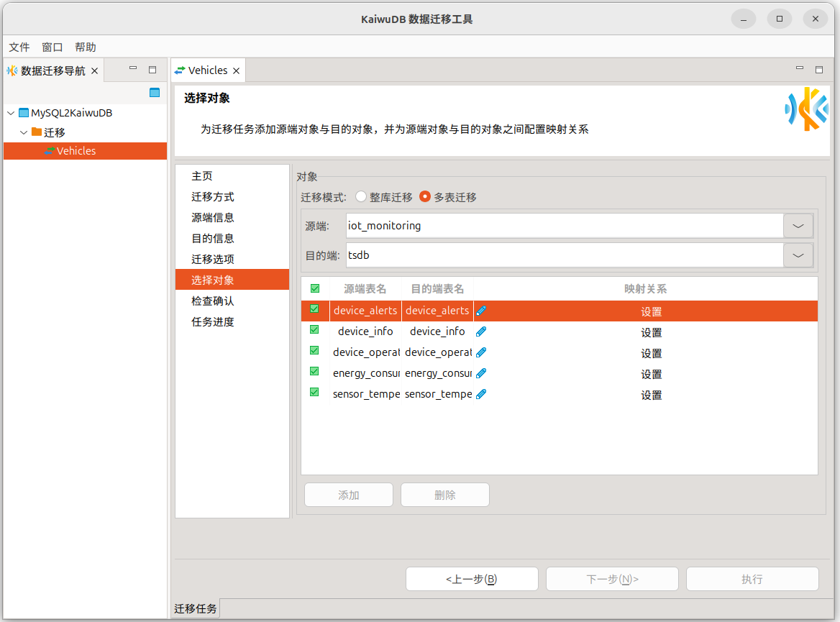Close the Vehicles editor tab

pos(236,70)
